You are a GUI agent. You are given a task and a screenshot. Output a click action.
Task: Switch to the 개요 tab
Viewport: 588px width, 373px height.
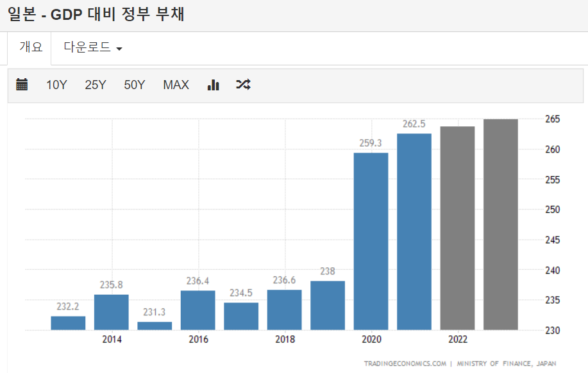pyautogui.click(x=30, y=47)
